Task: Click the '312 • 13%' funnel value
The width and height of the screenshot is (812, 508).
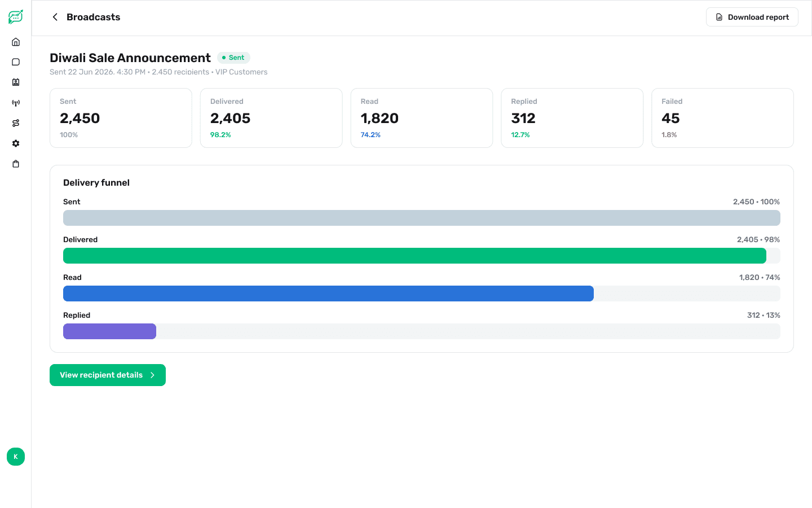Action: tap(764, 315)
